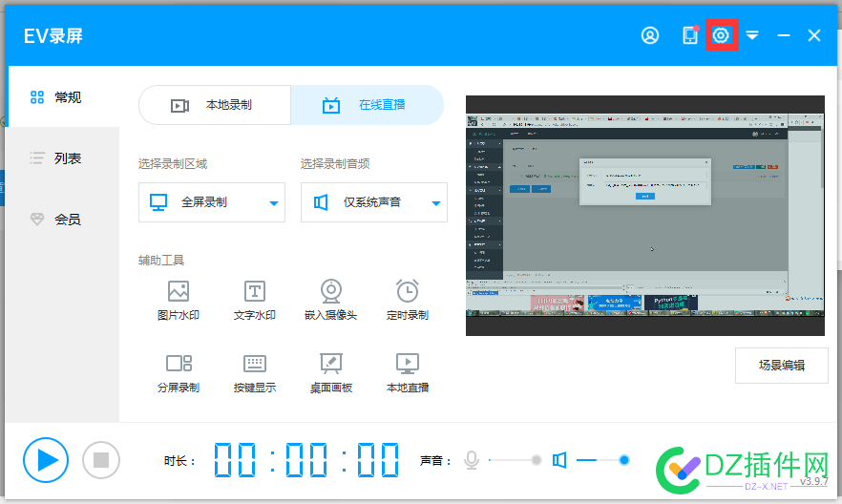The height and width of the screenshot is (504, 842).
Task: Open the title bar dropdown menu arrow
Action: [x=752, y=35]
